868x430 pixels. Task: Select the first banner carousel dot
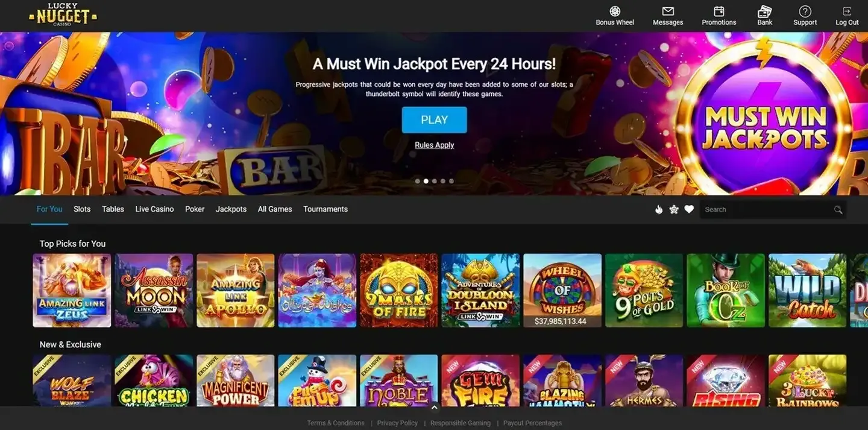[x=418, y=181]
